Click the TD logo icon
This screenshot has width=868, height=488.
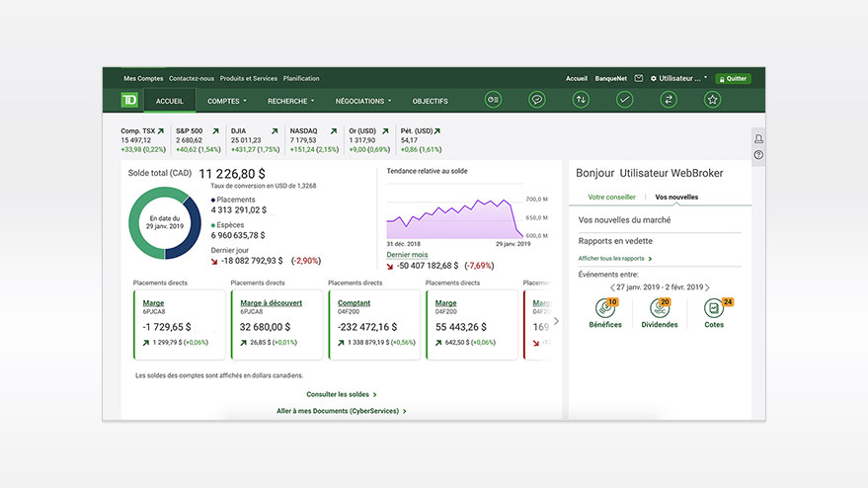[x=129, y=100]
